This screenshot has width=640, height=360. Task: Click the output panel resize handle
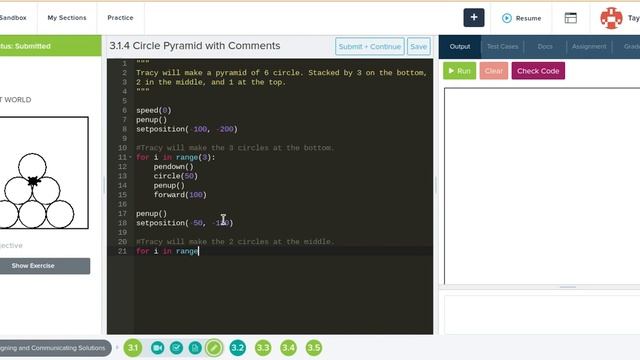coord(567,287)
